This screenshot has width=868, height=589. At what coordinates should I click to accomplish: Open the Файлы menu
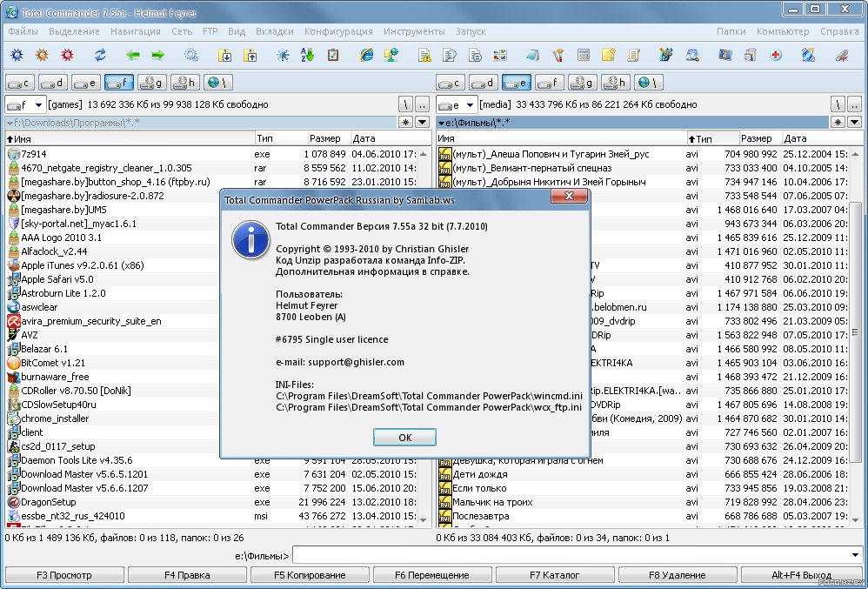pos(23,31)
